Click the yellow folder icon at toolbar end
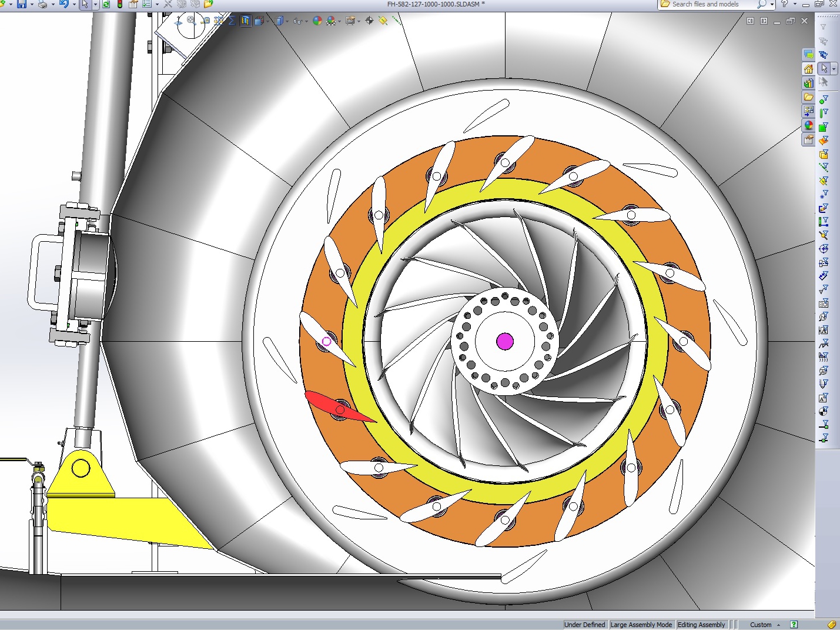Viewport: 840px width, 630px height. pyautogui.click(x=208, y=4)
